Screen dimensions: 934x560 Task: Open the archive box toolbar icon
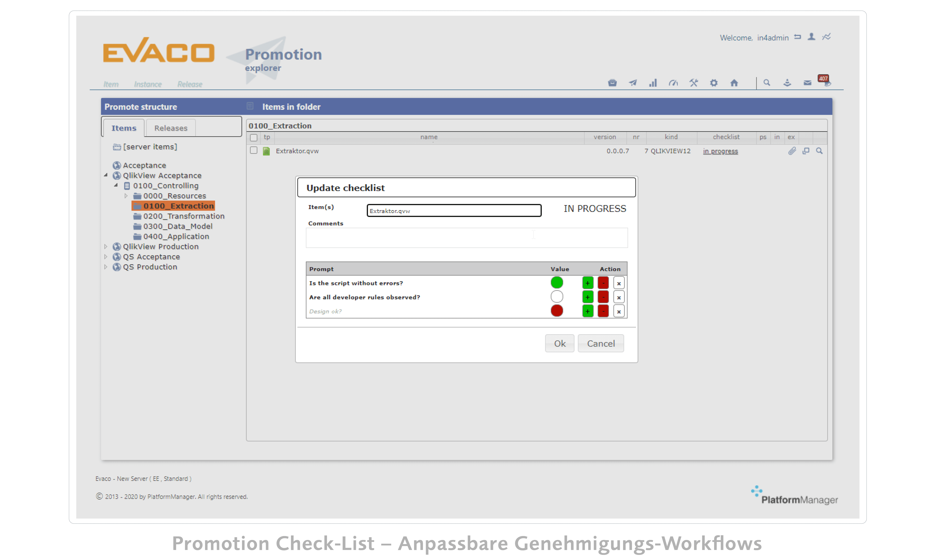tap(612, 83)
